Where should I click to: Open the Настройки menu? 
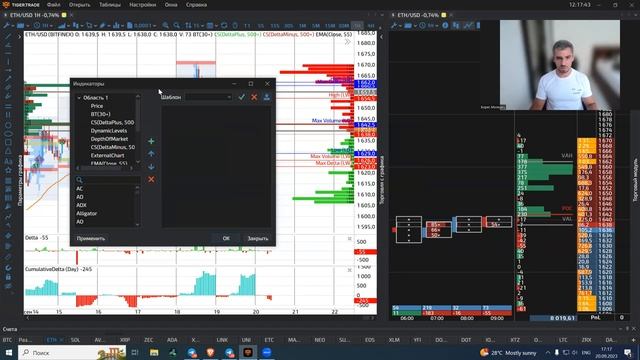(x=142, y=5)
